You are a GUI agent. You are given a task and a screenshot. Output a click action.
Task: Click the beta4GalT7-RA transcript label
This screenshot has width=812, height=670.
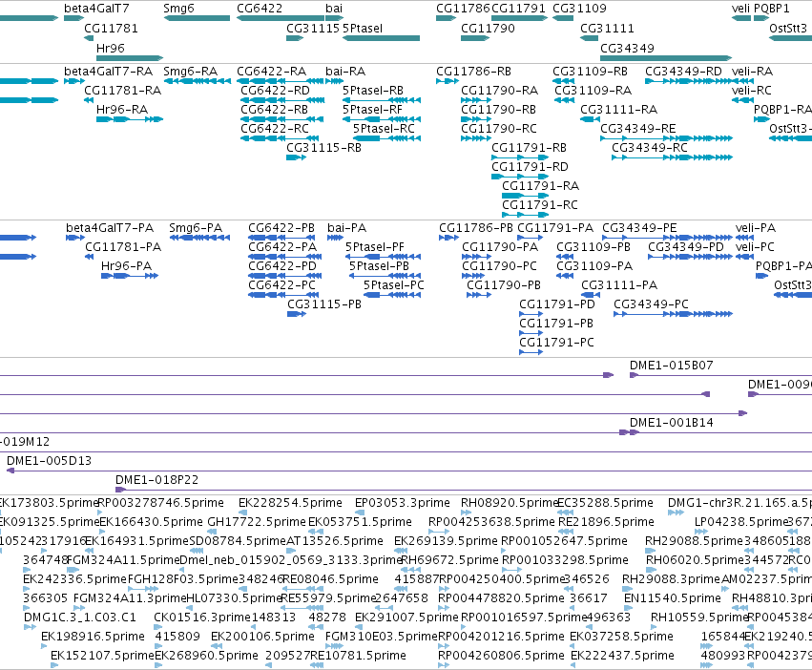108,72
